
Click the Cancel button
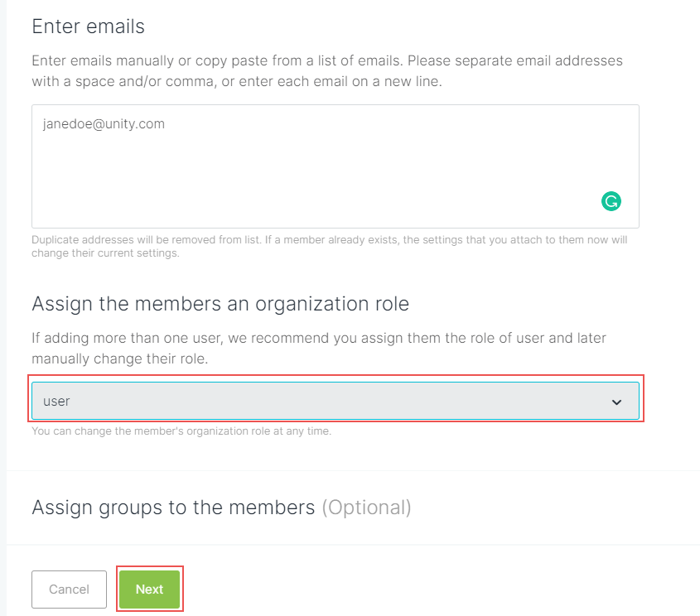pyautogui.click(x=70, y=590)
